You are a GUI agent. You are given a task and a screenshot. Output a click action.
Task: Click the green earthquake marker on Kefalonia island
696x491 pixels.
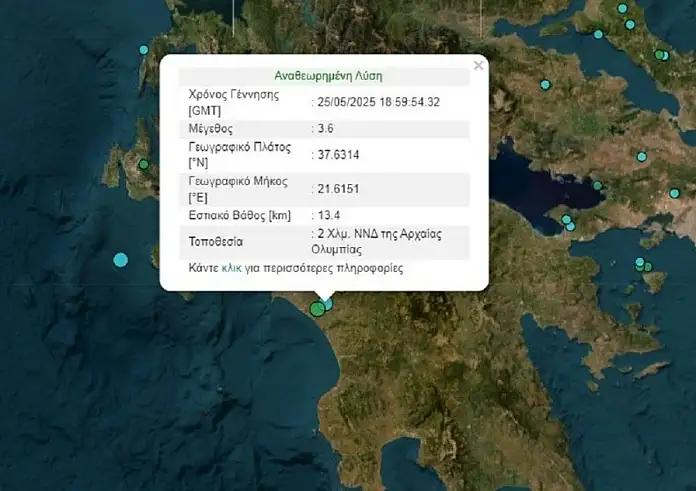tap(144, 165)
